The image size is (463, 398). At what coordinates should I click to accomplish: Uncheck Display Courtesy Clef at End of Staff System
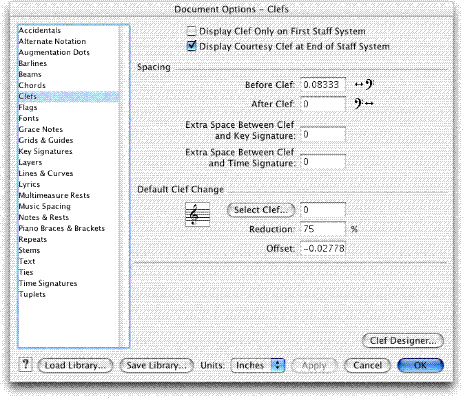tap(191, 46)
